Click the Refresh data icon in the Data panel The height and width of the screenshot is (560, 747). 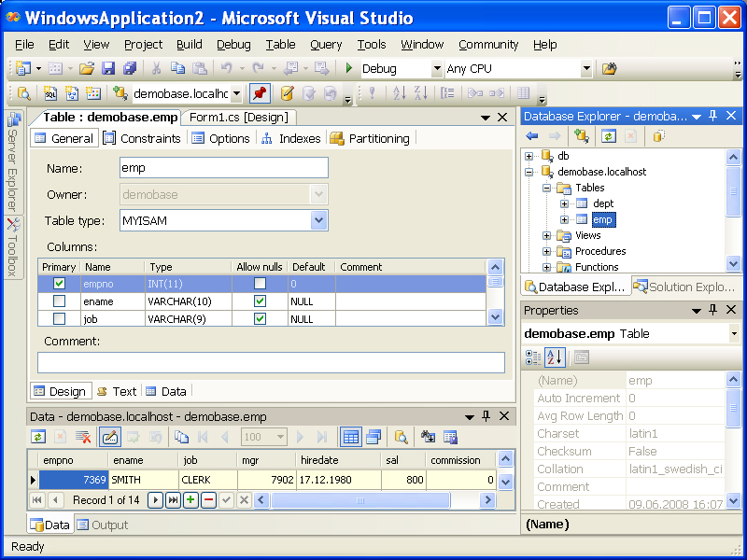(38, 437)
